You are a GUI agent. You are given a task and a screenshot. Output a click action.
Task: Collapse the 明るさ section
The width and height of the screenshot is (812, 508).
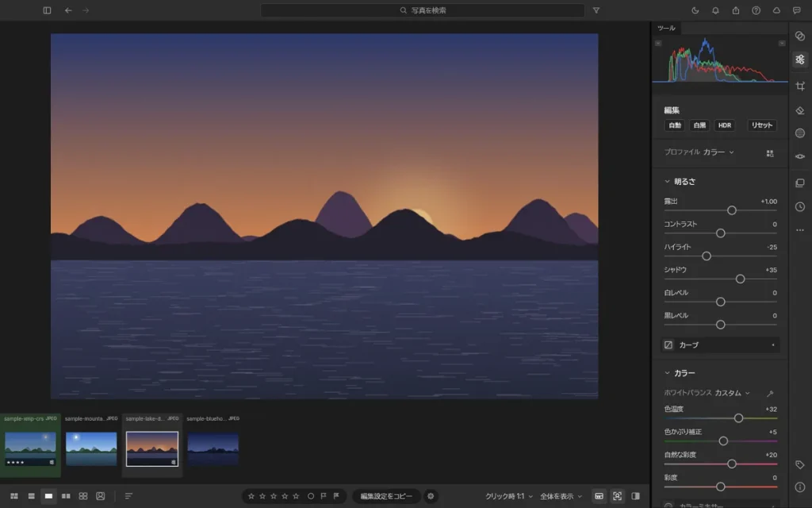pyautogui.click(x=667, y=182)
